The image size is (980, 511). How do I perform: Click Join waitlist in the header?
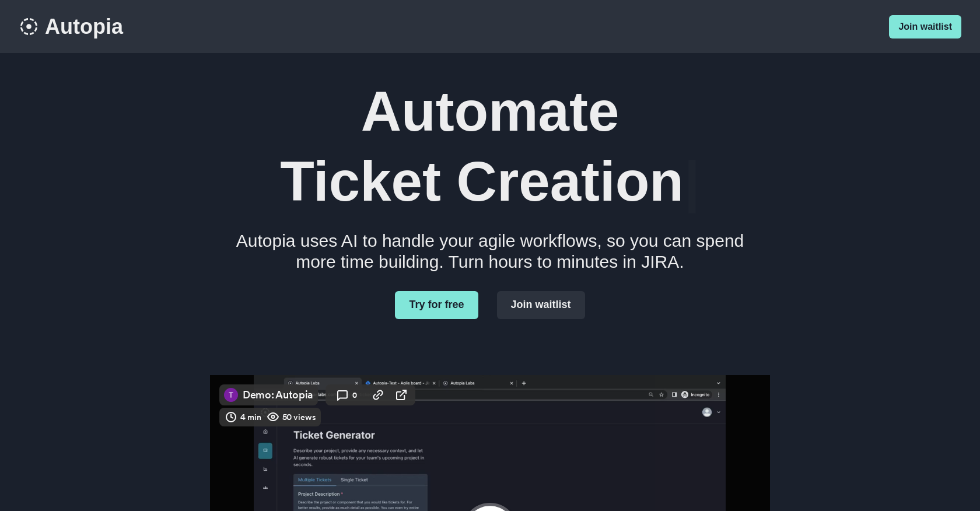point(925,27)
